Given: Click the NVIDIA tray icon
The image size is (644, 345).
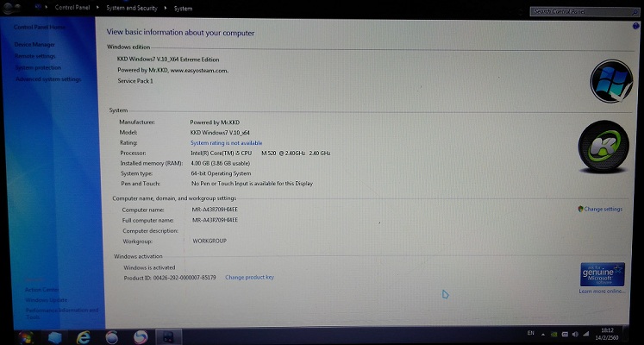Looking at the screenshot, I should click(554, 335).
